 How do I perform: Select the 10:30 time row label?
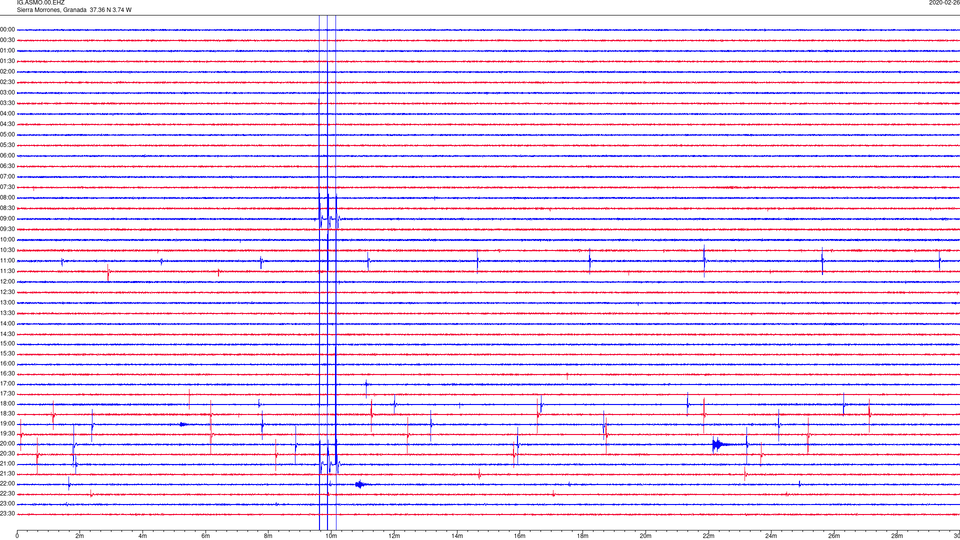click(7, 250)
